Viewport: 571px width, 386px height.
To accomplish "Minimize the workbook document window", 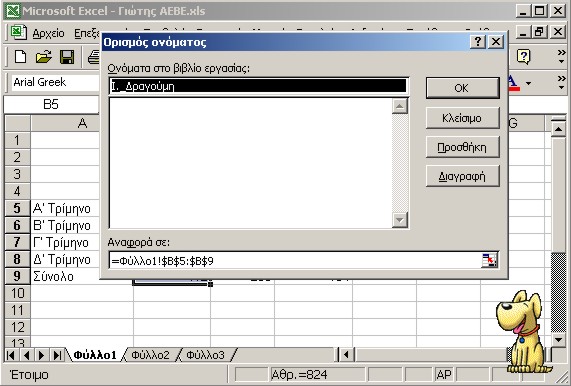I will pyautogui.click(x=524, y=32).
